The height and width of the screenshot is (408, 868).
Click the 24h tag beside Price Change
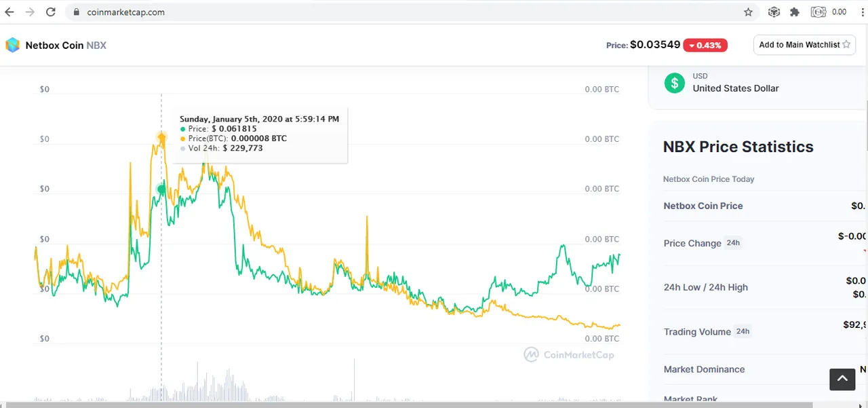coord(733,243)
